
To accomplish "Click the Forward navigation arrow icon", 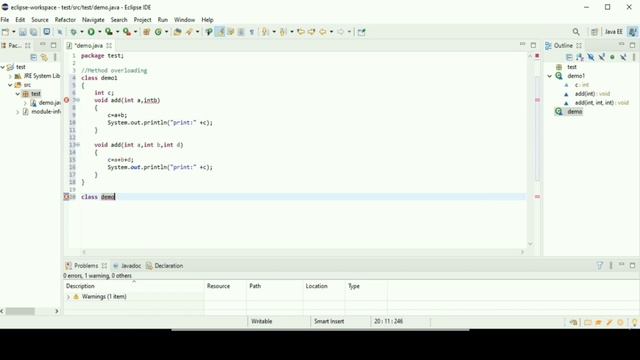I will [x=341, y=32].
